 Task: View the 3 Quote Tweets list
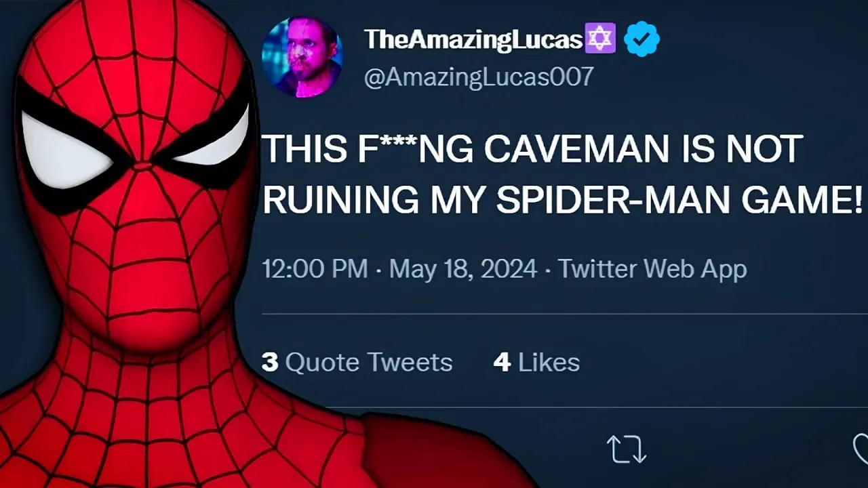tap(357, 362)
